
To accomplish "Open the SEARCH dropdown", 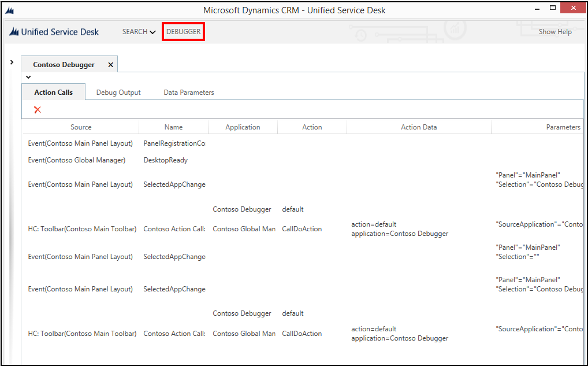I will pyautogui.click(x=138, y=32).
